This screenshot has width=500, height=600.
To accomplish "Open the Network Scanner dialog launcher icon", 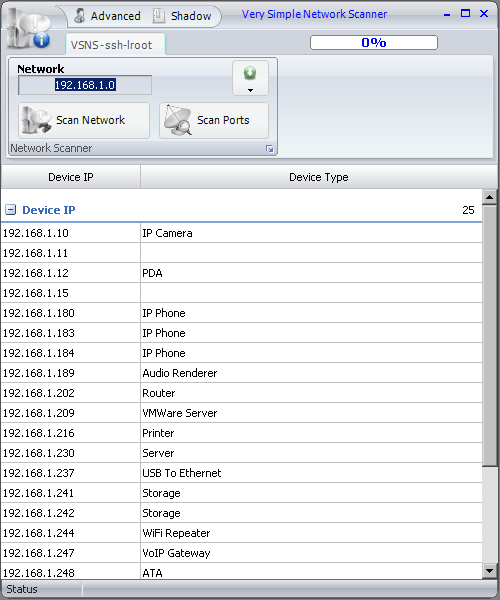I will [x=270, y=149].
